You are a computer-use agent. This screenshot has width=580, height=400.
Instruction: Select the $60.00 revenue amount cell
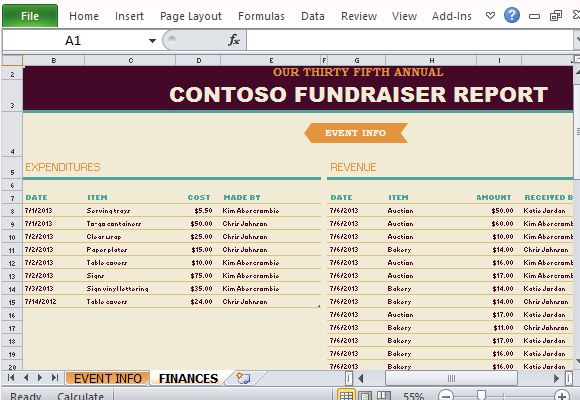click(502, 223)
